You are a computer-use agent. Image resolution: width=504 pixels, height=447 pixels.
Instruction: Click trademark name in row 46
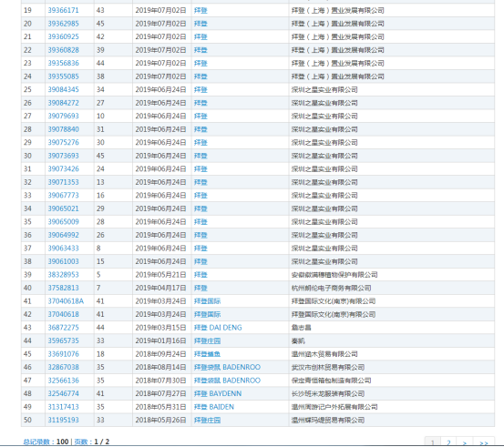(227, 367)
